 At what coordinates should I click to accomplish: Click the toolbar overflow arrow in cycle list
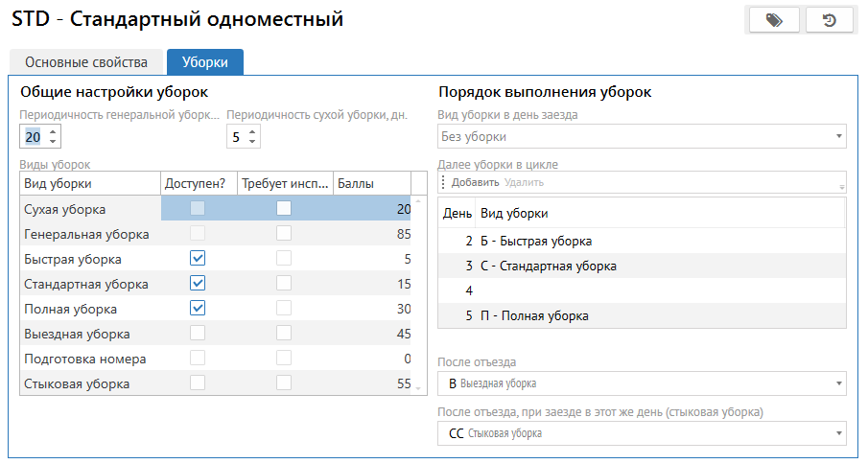coord(842,187)
